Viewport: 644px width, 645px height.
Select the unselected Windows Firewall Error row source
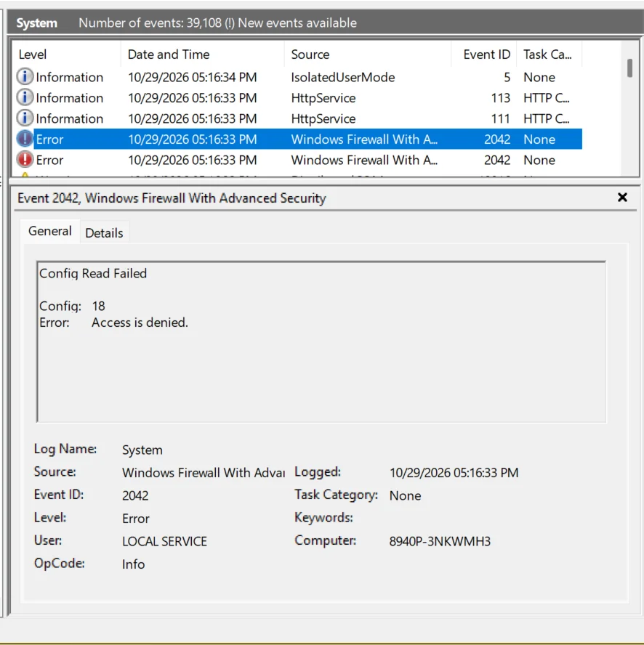364,160
